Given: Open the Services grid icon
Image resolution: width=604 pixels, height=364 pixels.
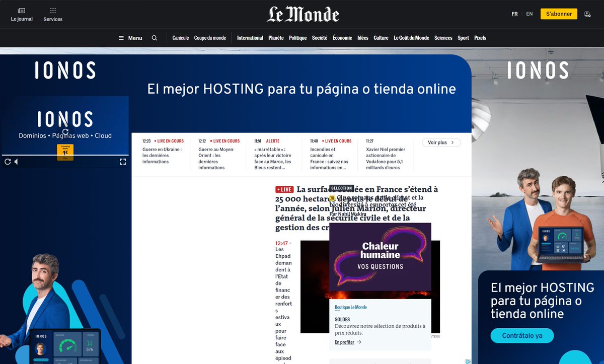Looking at the screenshot, I should point(53,15).
